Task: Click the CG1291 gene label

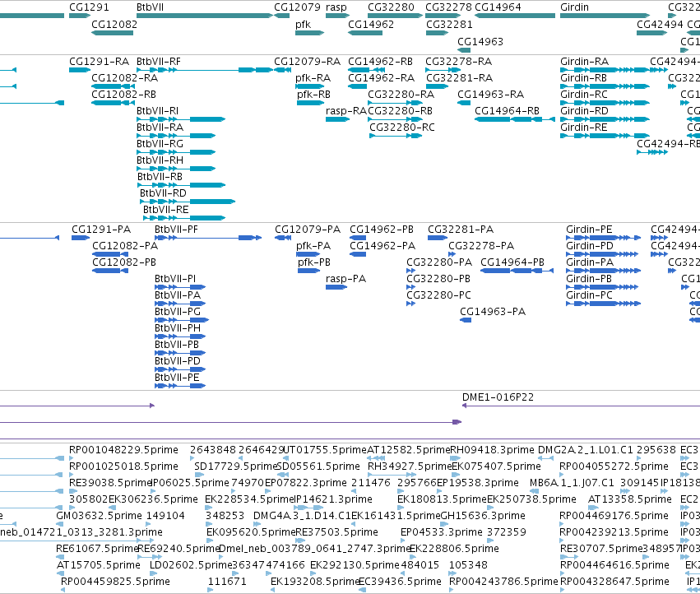Action: point(89,7)
